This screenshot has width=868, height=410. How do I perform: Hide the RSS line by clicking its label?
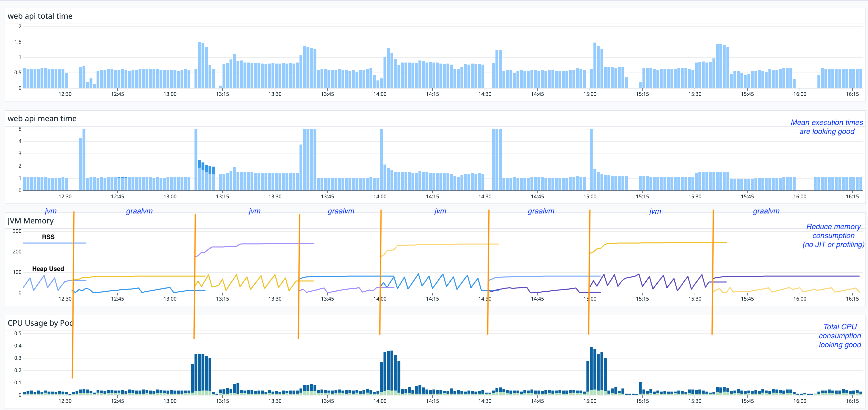(48, 237)
